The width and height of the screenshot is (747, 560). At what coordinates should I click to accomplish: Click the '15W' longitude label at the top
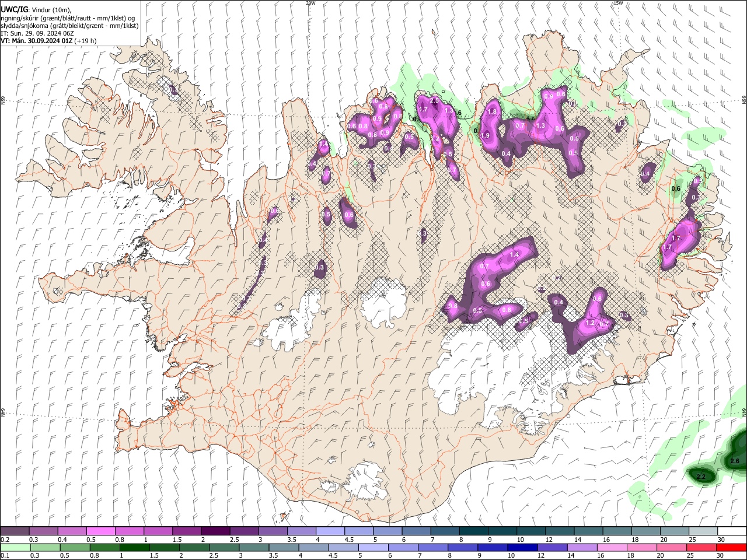point(618,3)
